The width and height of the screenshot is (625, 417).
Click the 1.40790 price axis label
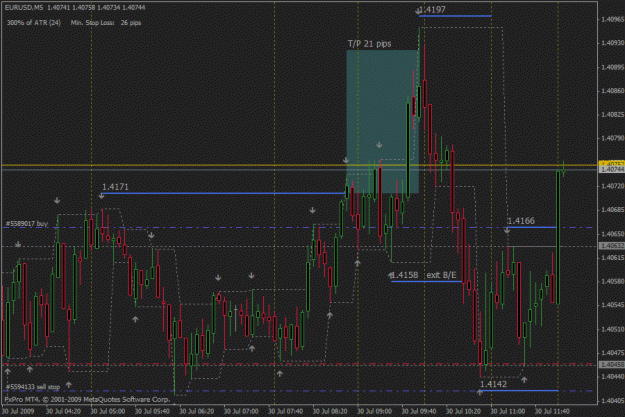[613, 138]
